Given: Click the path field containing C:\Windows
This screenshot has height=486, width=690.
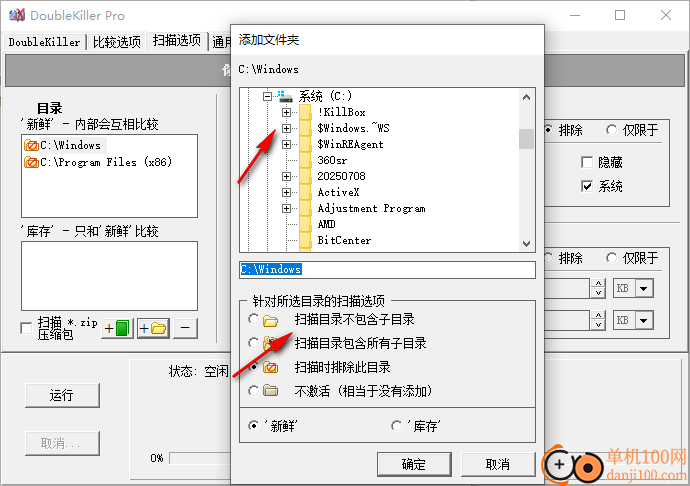Looking at the screenshot, I should pos(387,269).
